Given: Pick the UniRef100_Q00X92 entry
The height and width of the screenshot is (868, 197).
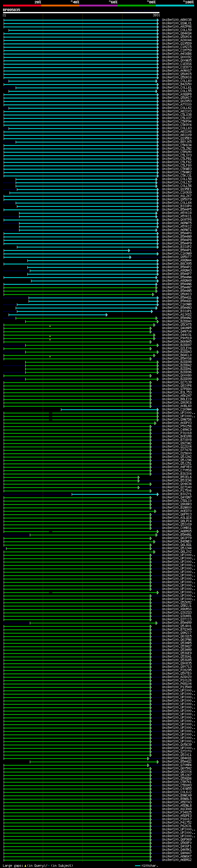Looking at the screenshot, I should tap(176, 57).
